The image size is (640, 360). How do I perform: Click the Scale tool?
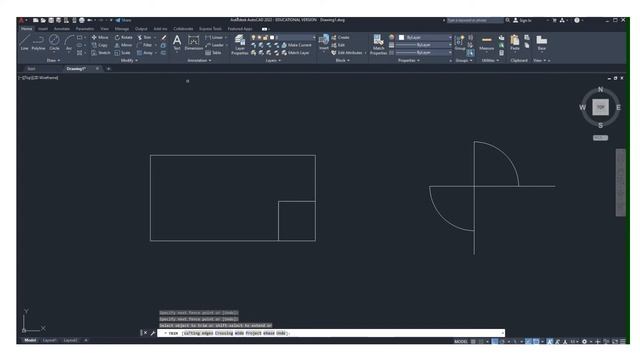pyautogui.click(x=122, y=53)
